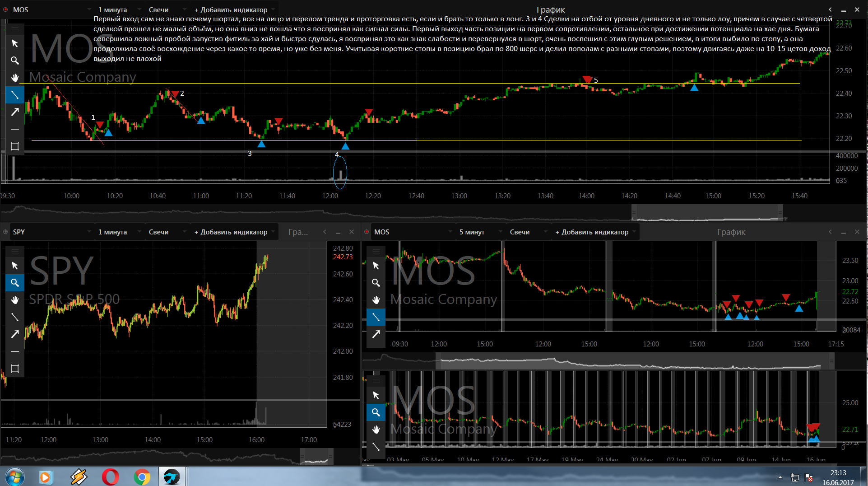Show hidden system tray icons
Viewport: 868px width, 486px height.
[x=780, y=477]
